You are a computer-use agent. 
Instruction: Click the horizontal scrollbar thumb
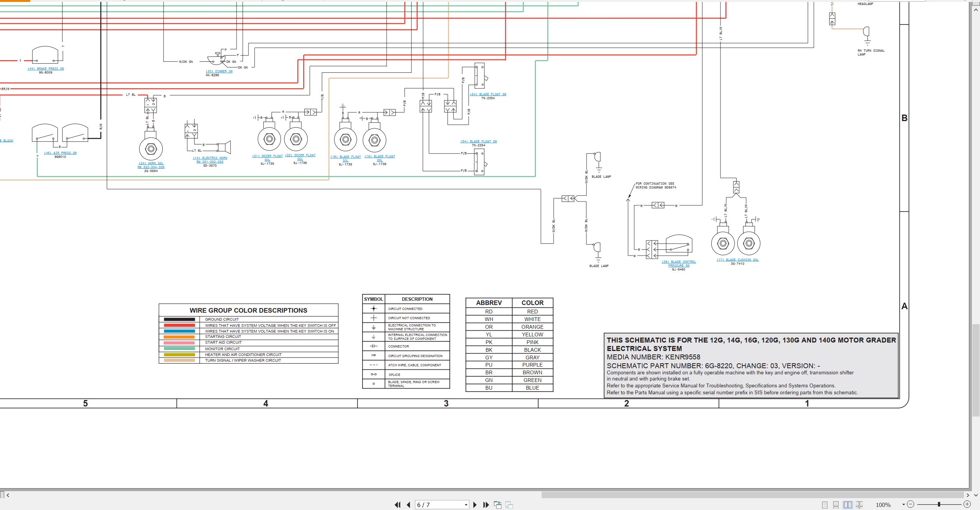coord(753,495)
